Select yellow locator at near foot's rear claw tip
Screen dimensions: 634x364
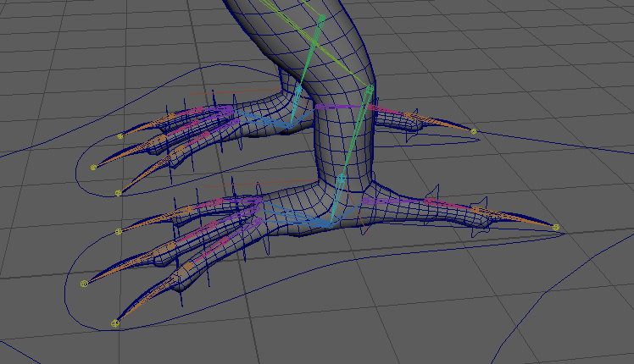[556, 227]
